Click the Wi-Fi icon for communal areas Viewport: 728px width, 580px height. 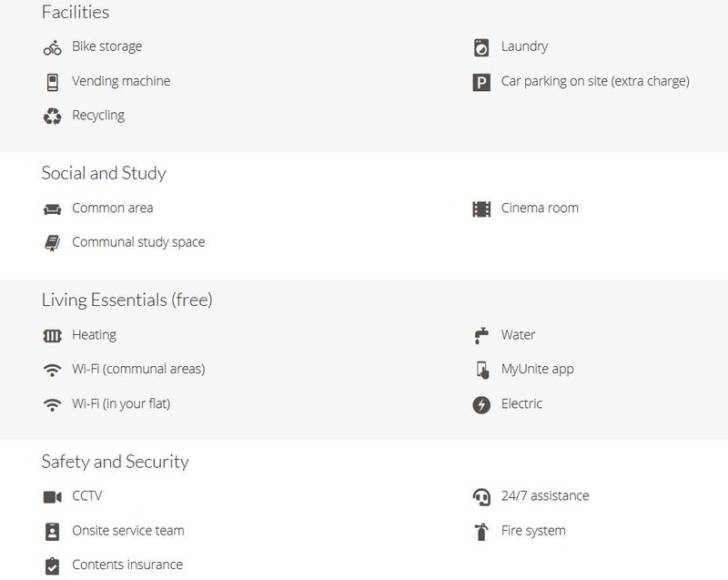(x=52, y=371)
